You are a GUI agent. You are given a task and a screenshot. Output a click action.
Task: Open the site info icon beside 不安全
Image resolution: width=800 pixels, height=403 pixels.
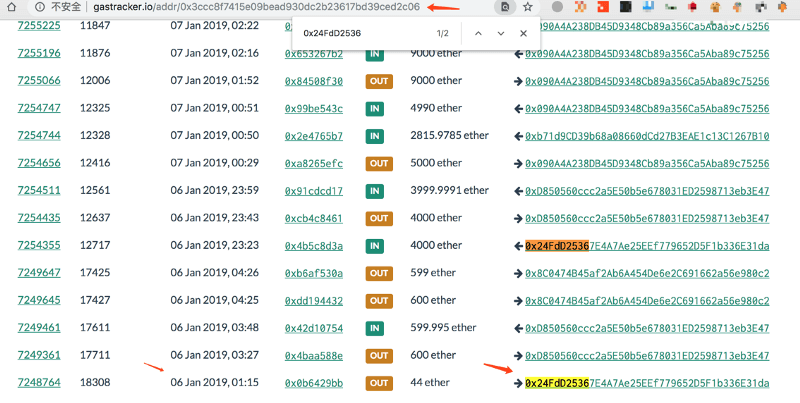40,7
